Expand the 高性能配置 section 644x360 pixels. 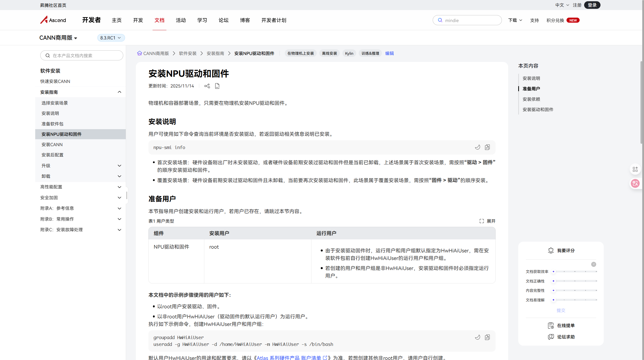point(119,187)
